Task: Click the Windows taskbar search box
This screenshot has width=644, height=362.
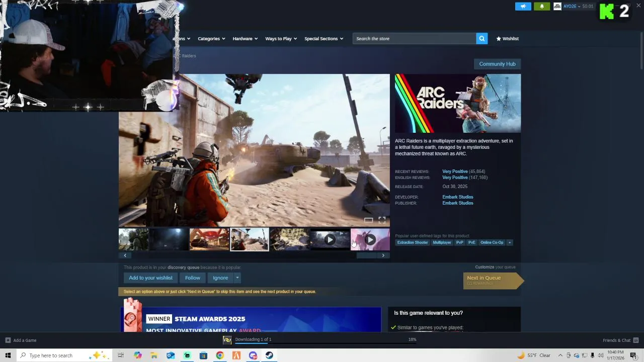Action: coord(64,355)
